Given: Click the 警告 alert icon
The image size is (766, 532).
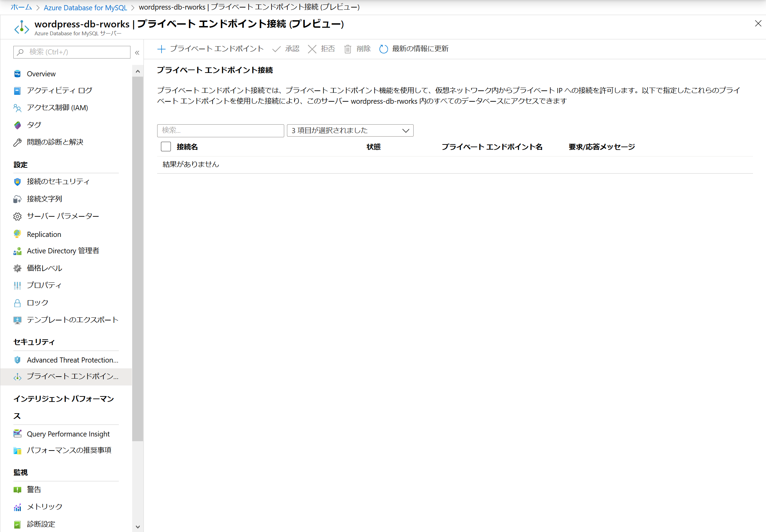Looking at the screenshot, I should [17, 490].
